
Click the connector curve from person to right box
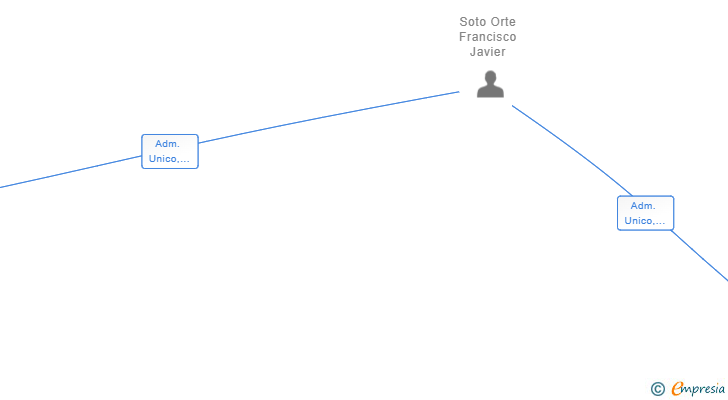[575, 149]
